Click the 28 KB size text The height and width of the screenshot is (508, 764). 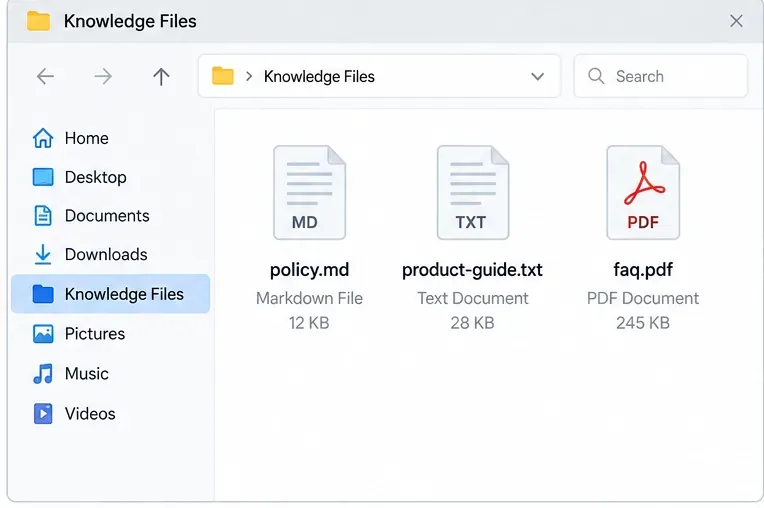[x=472, y=323]
